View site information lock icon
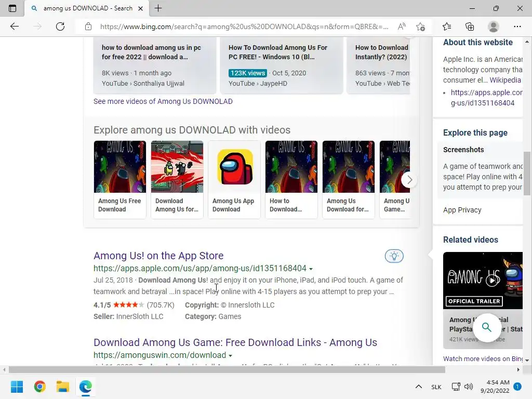 pos(88,26)
